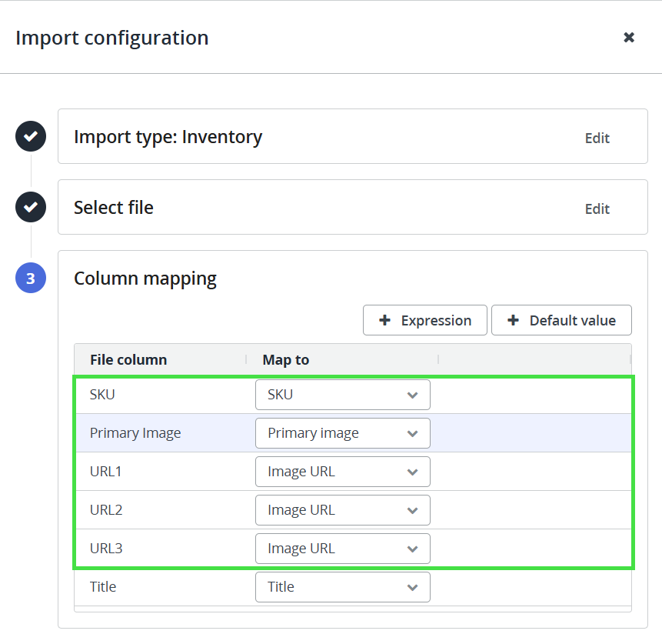The width and height of the screenshot is (662, 644).
Task: Select the Primary Image file column row
Action: point(353,433)
